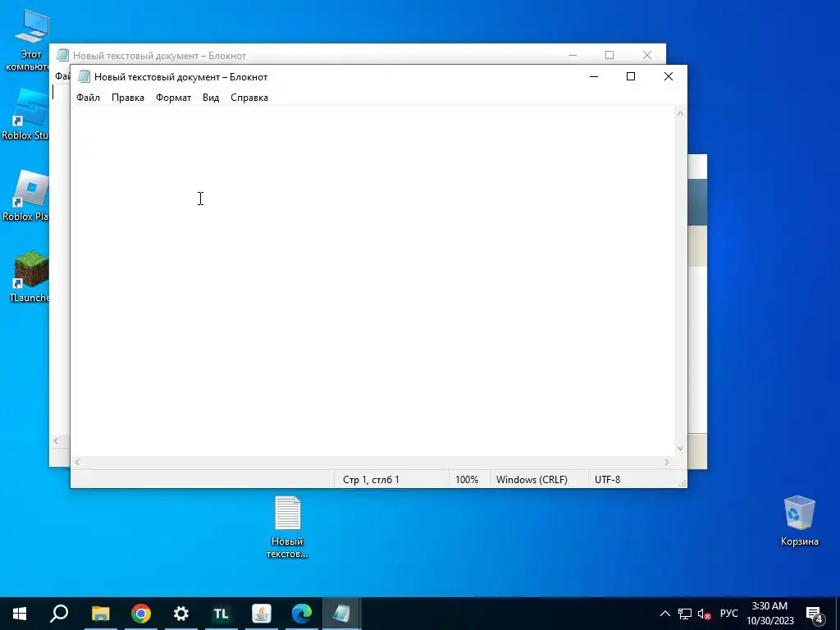Click the window size grip in status bar corner

coord(682,482)
